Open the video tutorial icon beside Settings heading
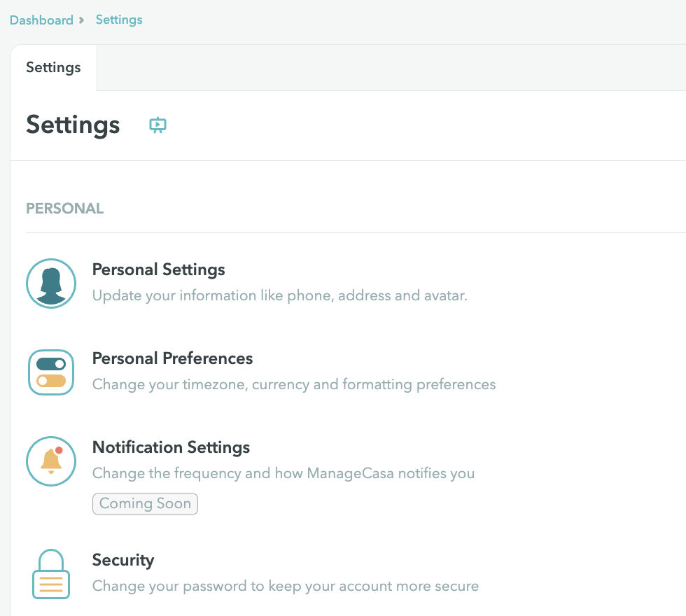 158,125
